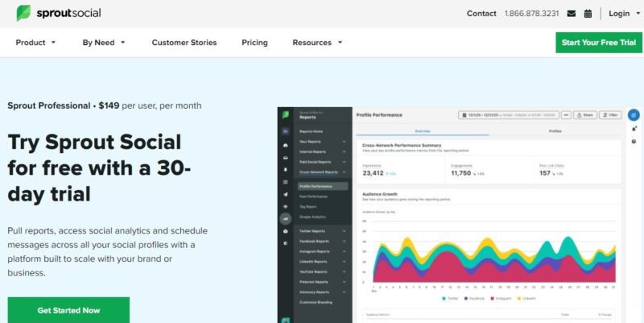Click the Post Link Clicks value 157

545,173
